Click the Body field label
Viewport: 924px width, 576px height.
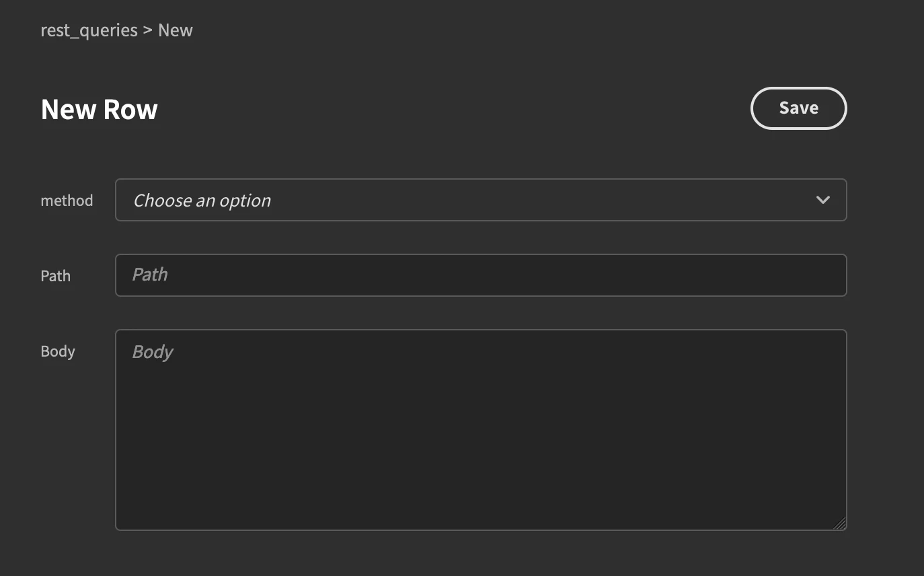(x=58, y=351)
